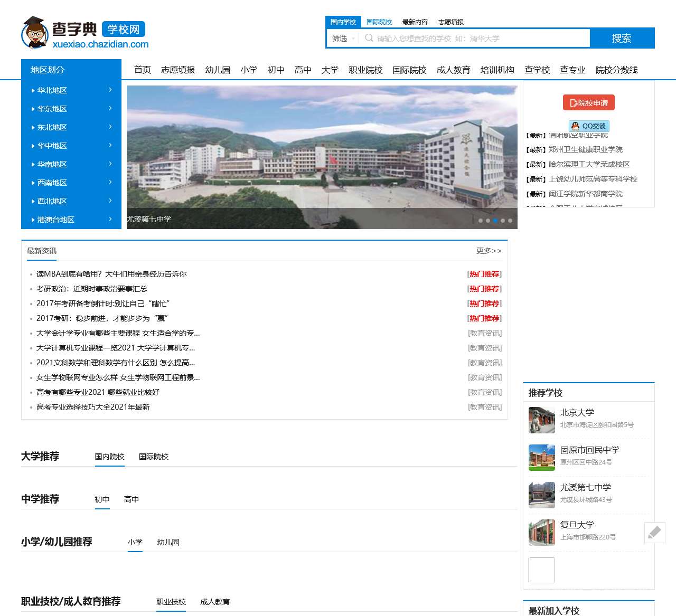This screenshot has width=676, height=616.
Task: Open 首页 in navigation bar
Action: pos(143,70)
